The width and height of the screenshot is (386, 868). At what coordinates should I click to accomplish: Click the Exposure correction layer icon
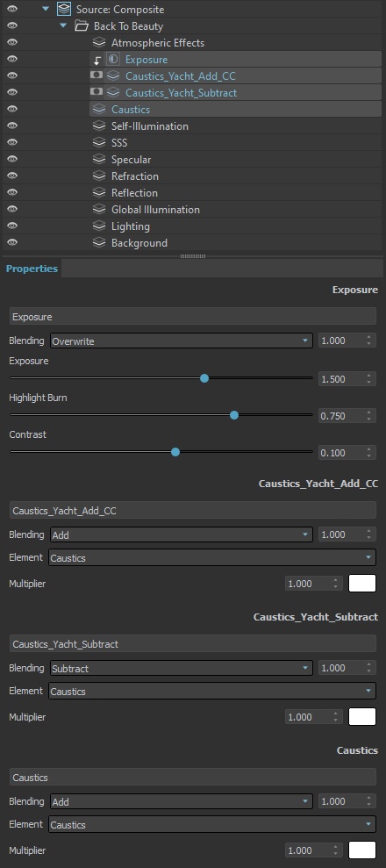pyautogui.click(x=113, y=59)
